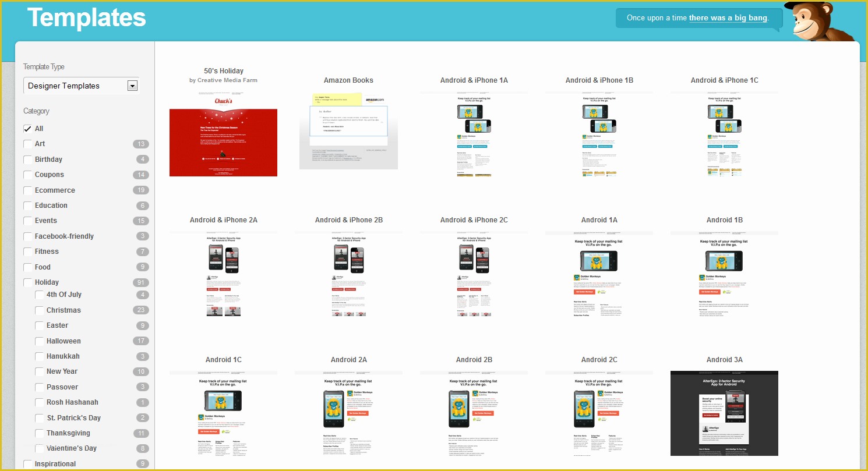Check the Easter subcategory checkbox
Image resolution: width=868 pixels, height=471 pixels.
tap(39, 325)
